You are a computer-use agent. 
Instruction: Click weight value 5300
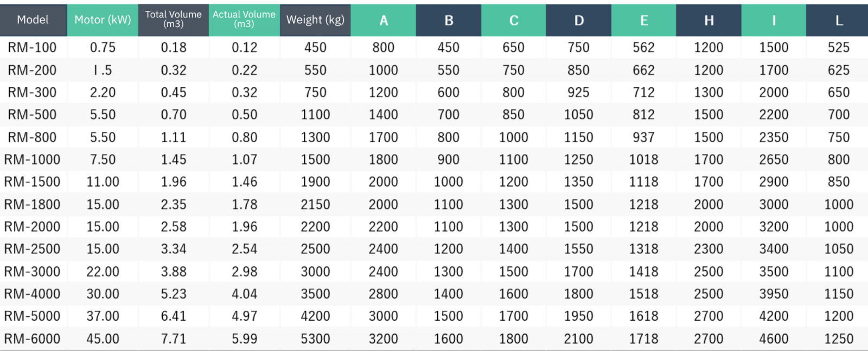[x=315, y=339]
